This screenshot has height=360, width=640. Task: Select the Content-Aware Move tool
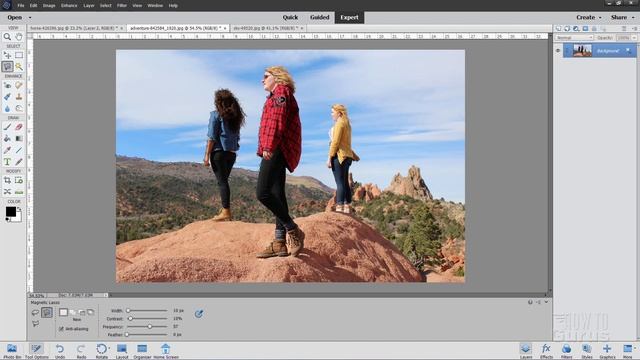tap(7, 191)
